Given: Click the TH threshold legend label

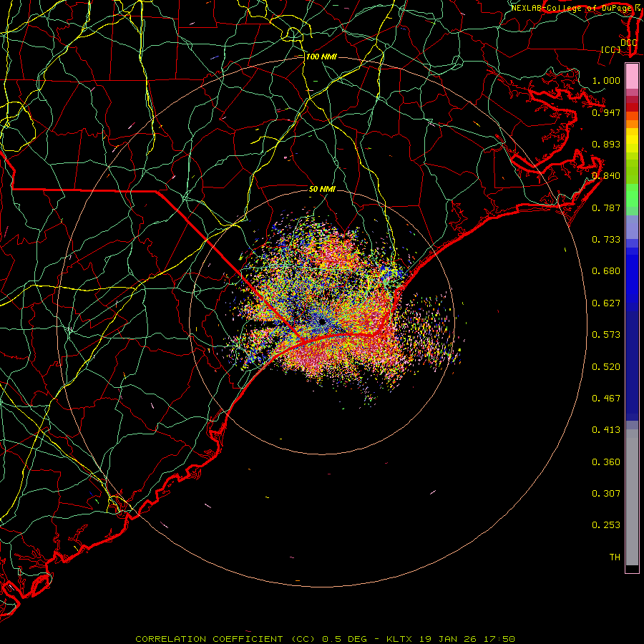Looking at the screenshot, I should 615,557.
